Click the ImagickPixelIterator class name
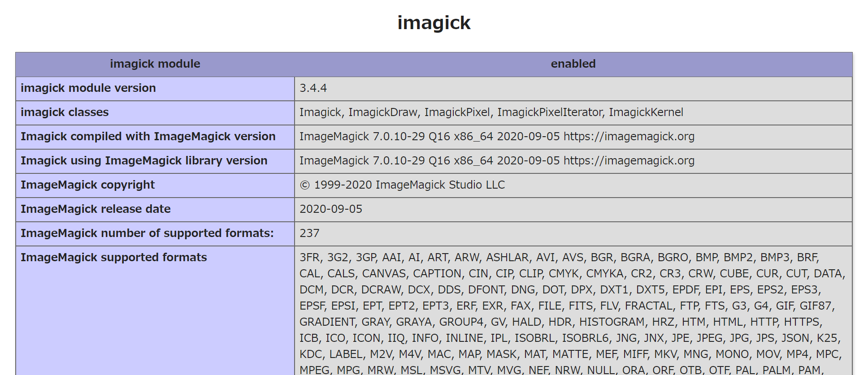 (550, 112)
